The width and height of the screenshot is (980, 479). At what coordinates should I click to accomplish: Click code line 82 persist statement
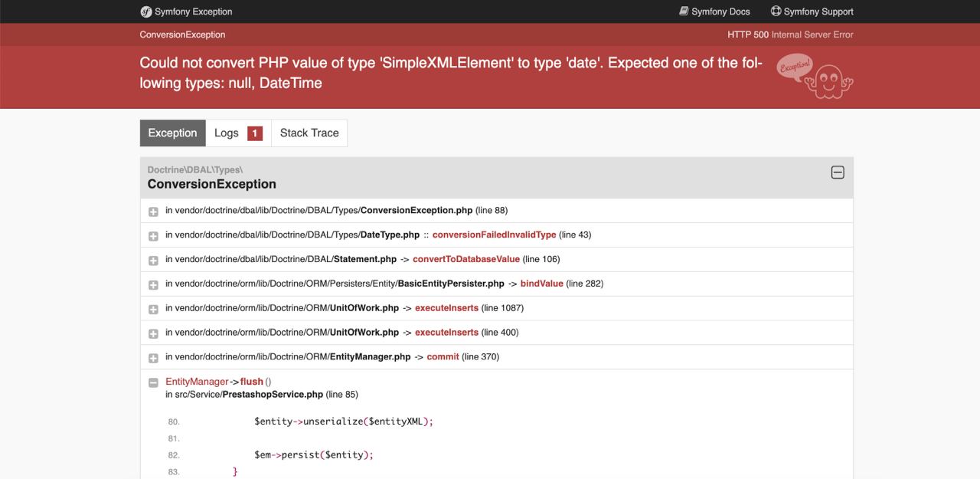click(314, 455)
